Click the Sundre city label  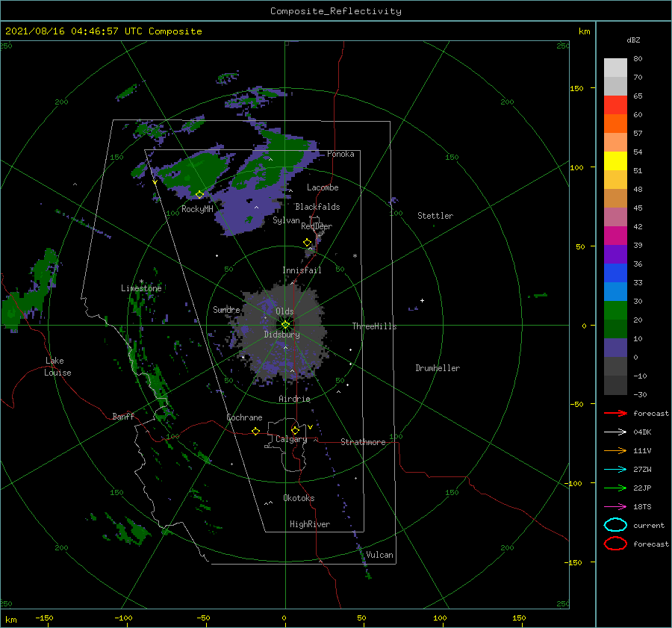(226, 309)
